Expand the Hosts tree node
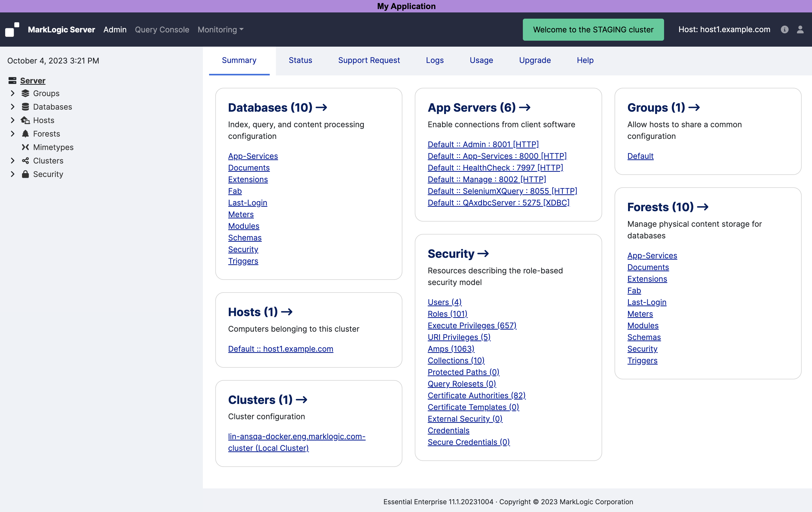The width and height of the screenshot is (812, 512). (x=12, y=120)
